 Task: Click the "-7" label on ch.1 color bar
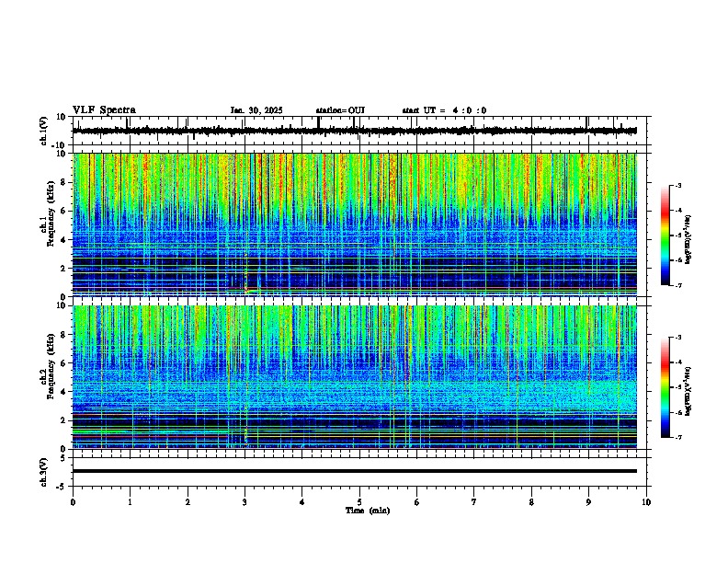tap(678, 285)
